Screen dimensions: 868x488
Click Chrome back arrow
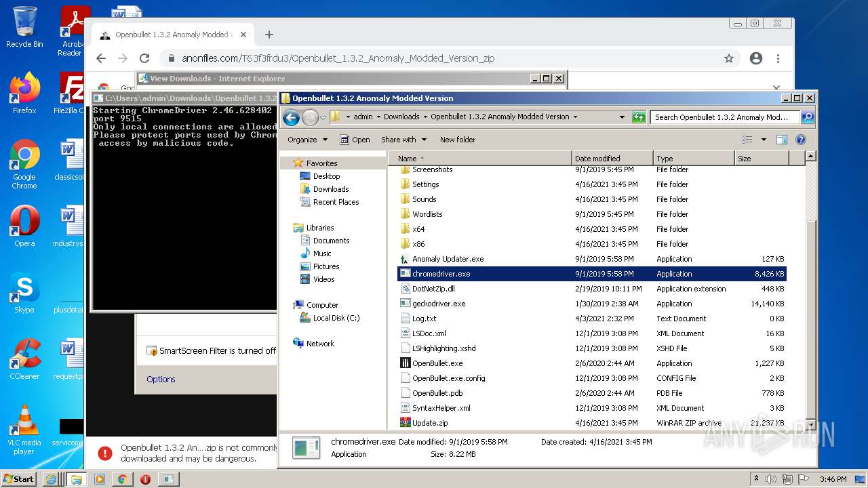101,58
